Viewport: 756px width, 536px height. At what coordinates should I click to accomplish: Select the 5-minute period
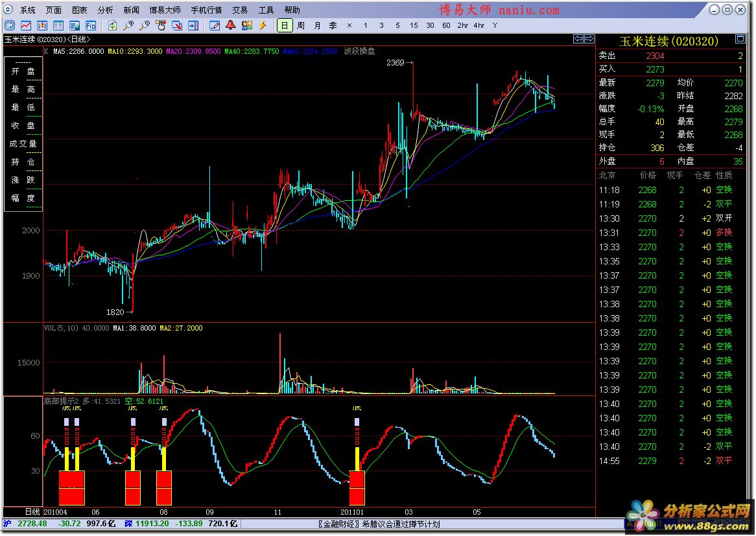tap(397, 25)
